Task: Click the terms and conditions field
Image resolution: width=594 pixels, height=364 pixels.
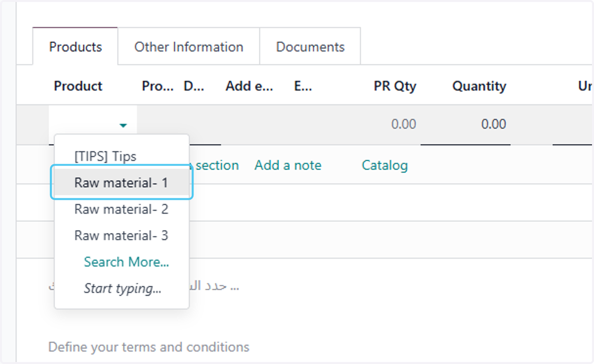Action: click(149, 347)
